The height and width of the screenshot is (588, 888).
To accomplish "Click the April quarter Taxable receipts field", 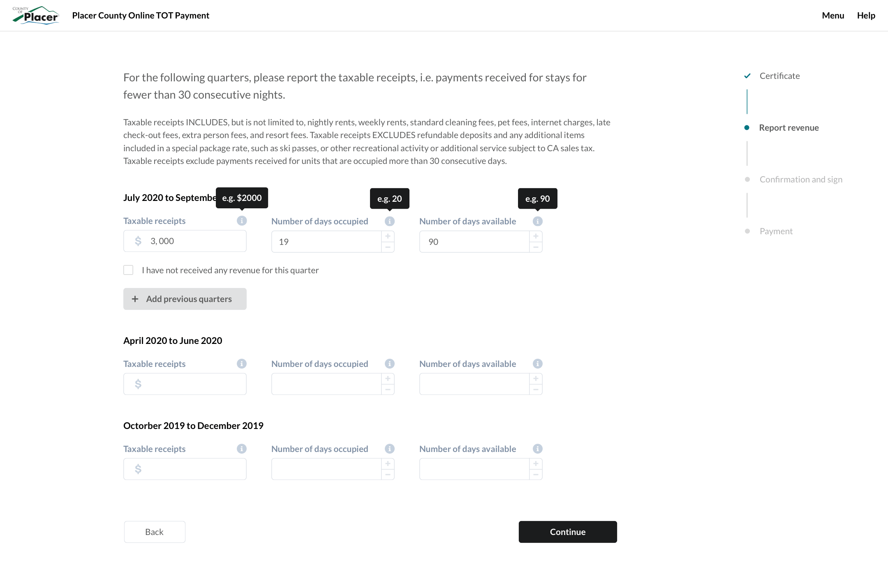I will point(185,383).
